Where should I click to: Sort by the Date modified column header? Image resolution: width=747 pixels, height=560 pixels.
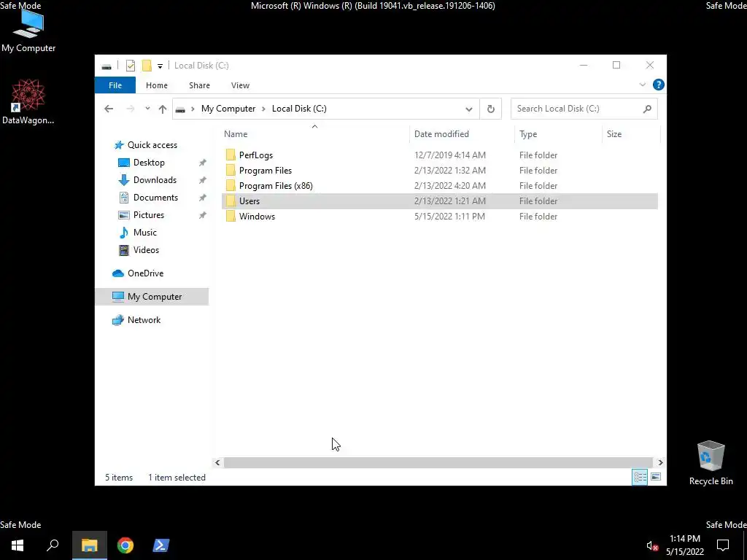462,134
